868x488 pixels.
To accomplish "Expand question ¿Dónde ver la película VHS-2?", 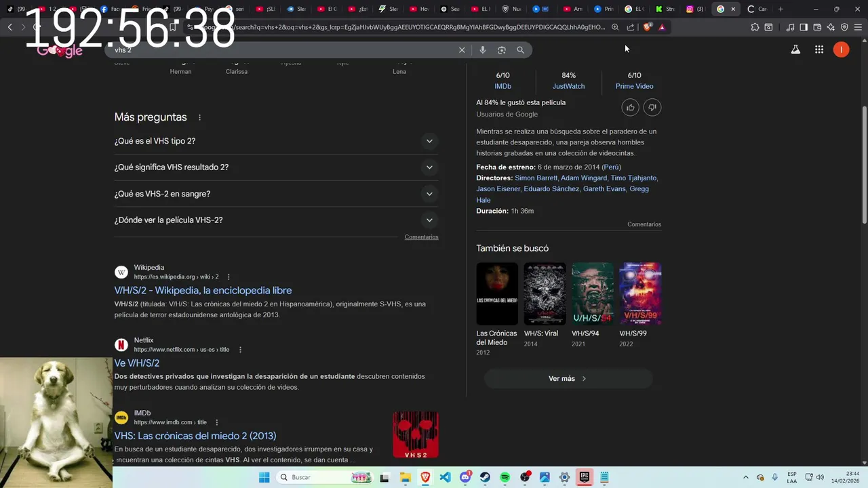I will [x=277, y=220].
